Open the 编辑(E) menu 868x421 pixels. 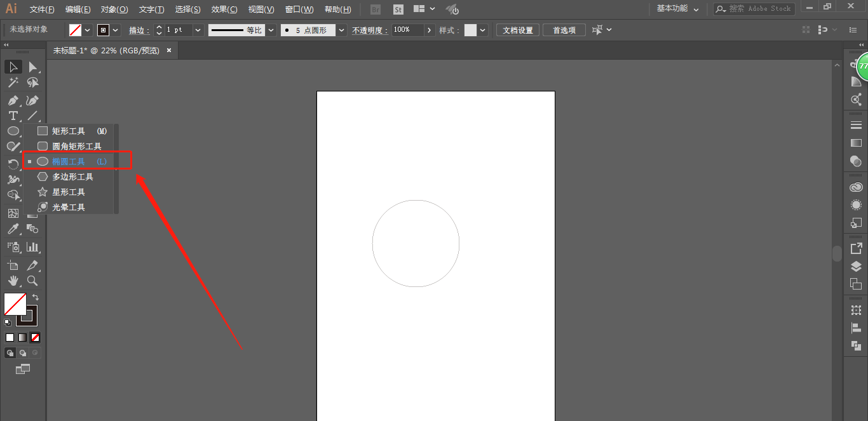click(78, 10)
